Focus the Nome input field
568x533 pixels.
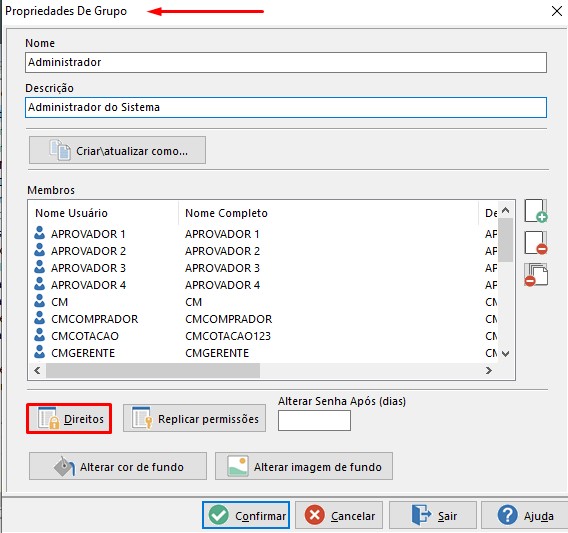(286, 62)
